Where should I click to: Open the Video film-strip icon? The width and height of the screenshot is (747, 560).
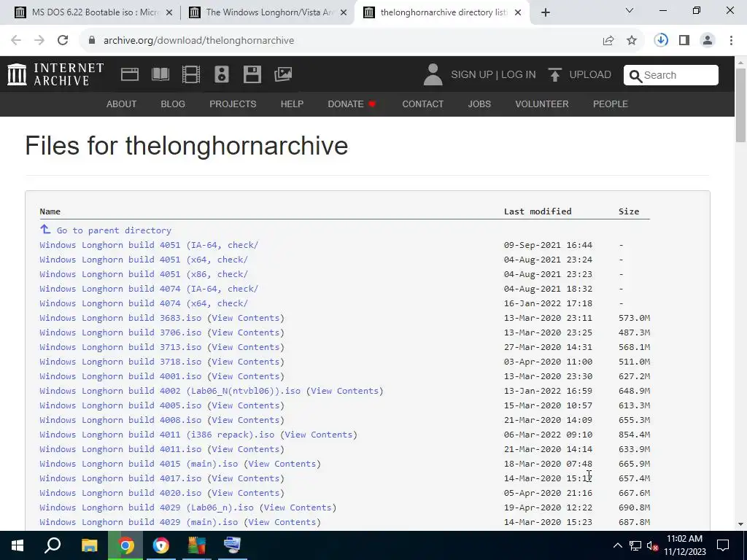[x=191, y=74]
